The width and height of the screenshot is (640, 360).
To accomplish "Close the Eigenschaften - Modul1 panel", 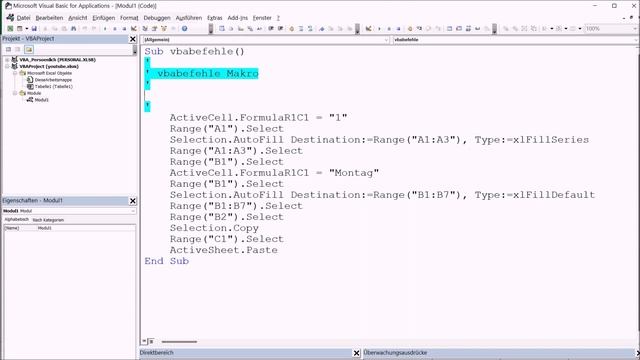I will (x=133, y=201).
